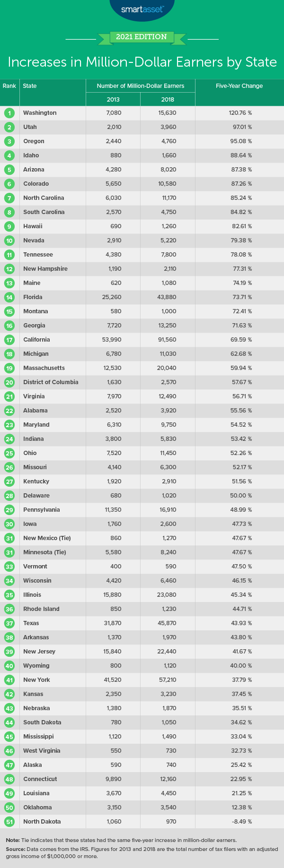
Task: Click rank 37 badge next to Texas
Action: tap(9, 623)
